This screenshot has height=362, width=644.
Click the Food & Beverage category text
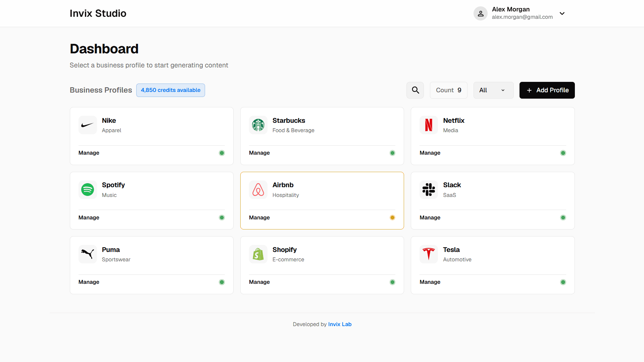pyautogui.click(x=293, y=131)
